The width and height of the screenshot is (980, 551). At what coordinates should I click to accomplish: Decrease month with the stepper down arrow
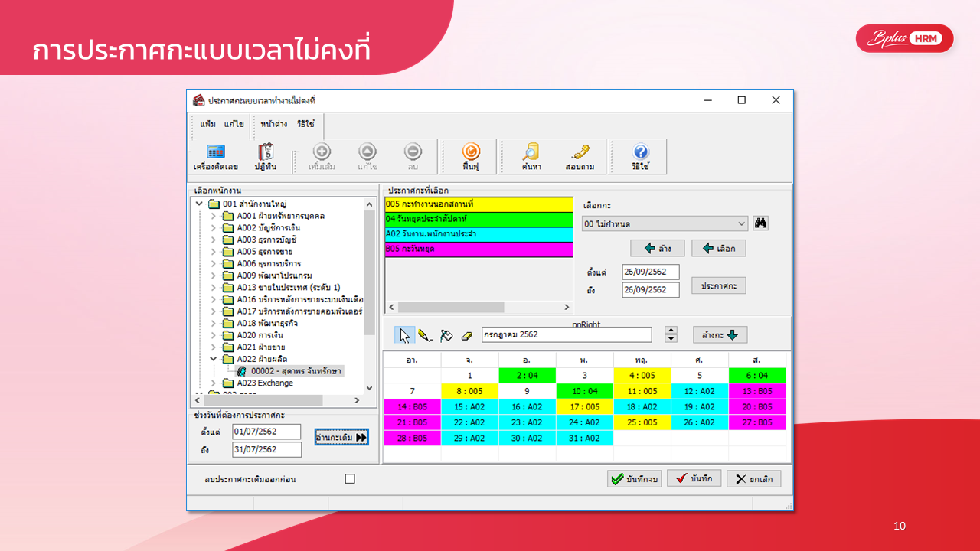point(671,339)
